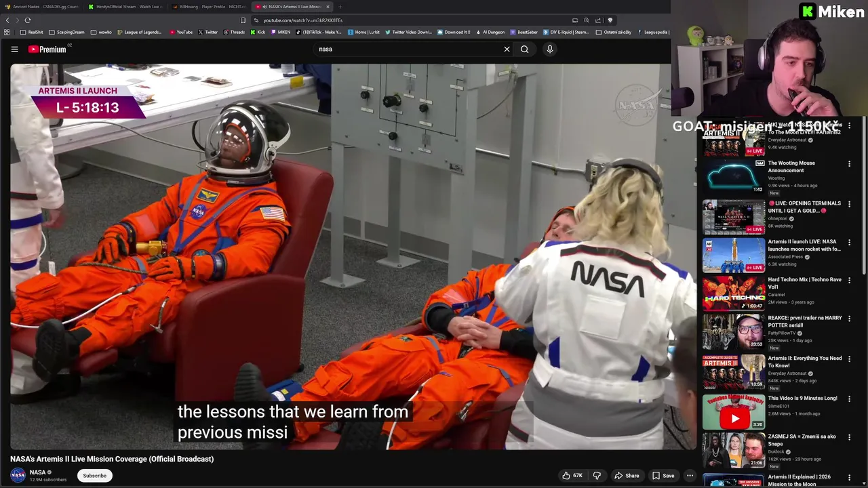The width and height of the screenshot is (868, 488).
Task: Open the Ostatní záložky bookmarks folder
Action: 614,32
